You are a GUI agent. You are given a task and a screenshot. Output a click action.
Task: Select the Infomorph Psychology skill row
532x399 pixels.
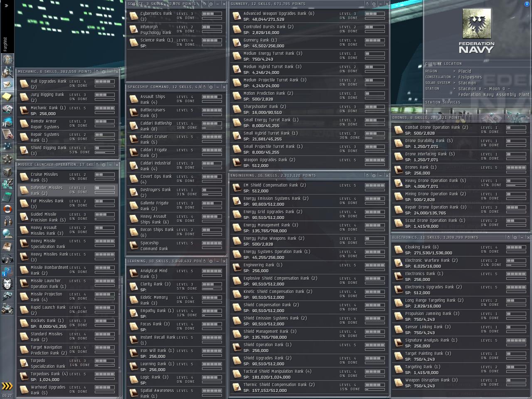[x=176, y=30]
